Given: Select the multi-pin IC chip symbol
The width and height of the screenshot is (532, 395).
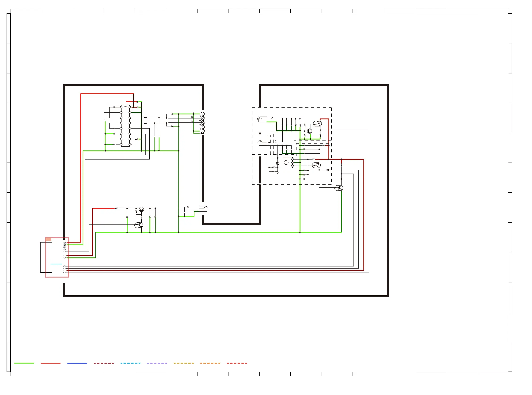Looking at the screenshot, I should click(125, 125).
